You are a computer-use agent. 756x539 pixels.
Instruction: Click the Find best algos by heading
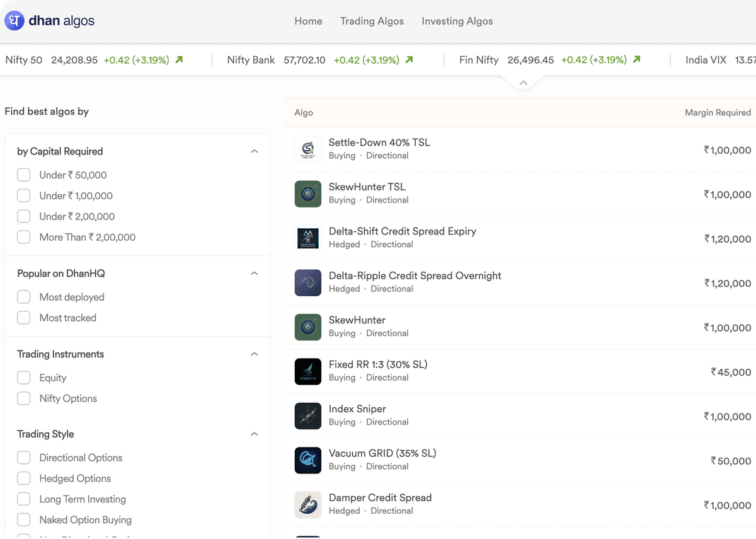(47, 112)
